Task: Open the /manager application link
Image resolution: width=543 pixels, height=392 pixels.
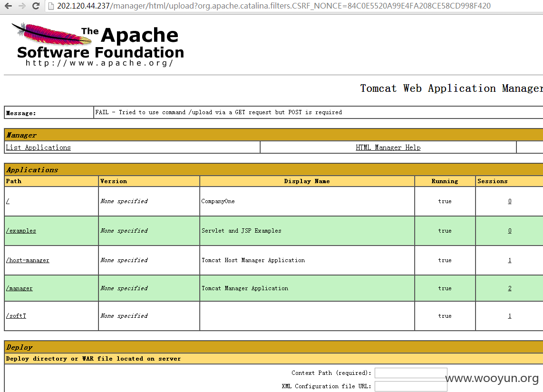Action: (19, 288)
